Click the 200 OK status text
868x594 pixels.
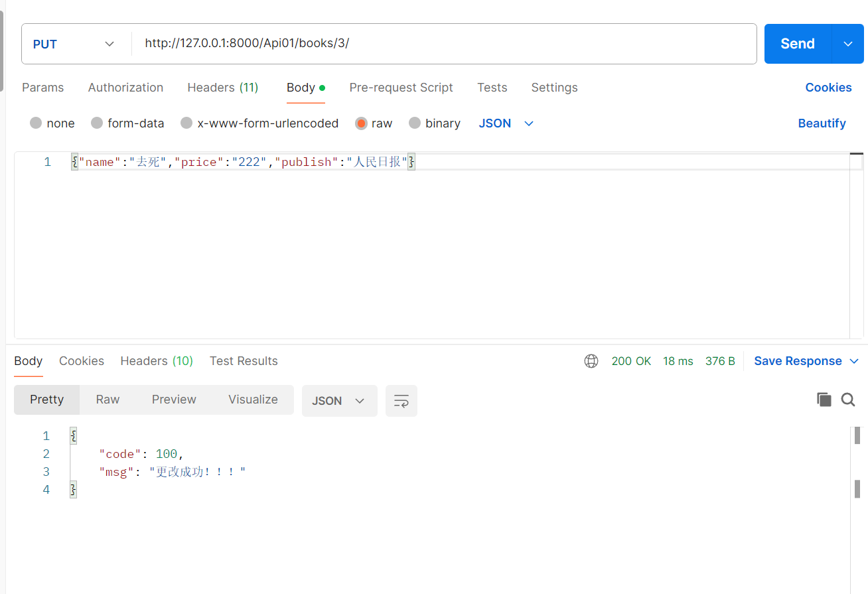[631, 361]
